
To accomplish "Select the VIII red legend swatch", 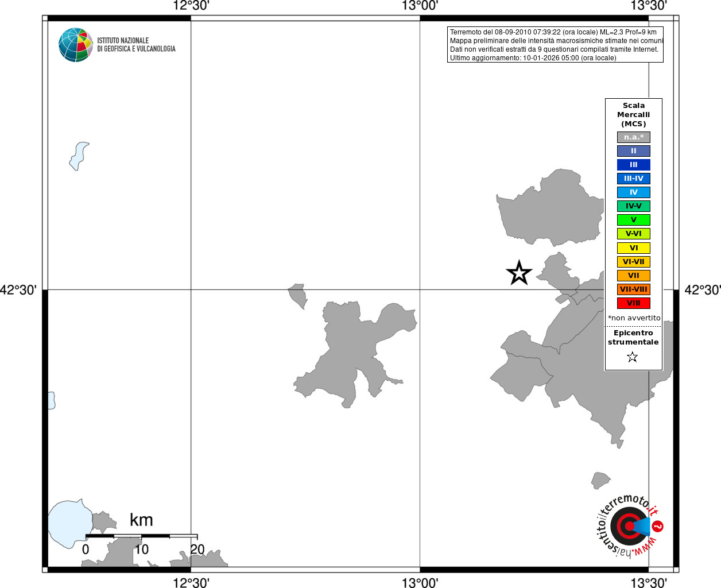I will tap(634, 303).
